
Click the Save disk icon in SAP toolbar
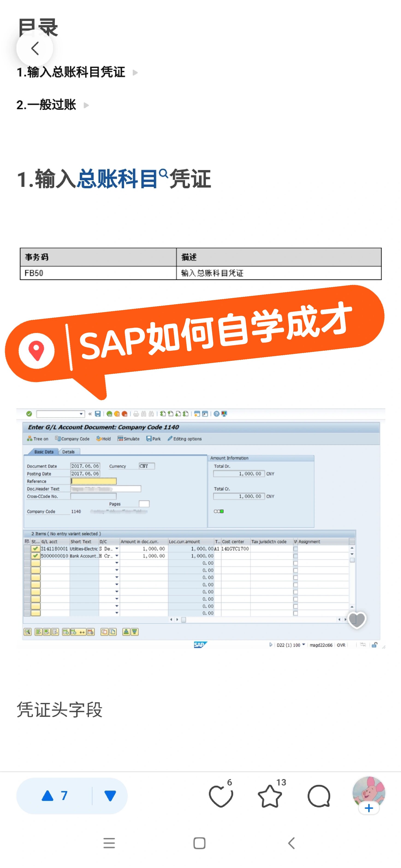98,413
